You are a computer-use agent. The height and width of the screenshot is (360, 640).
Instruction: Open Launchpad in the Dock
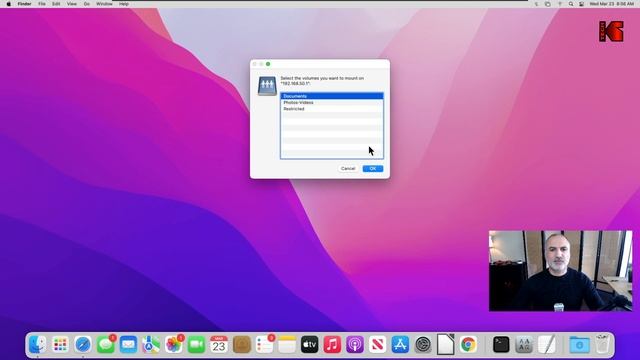point(60,344)
